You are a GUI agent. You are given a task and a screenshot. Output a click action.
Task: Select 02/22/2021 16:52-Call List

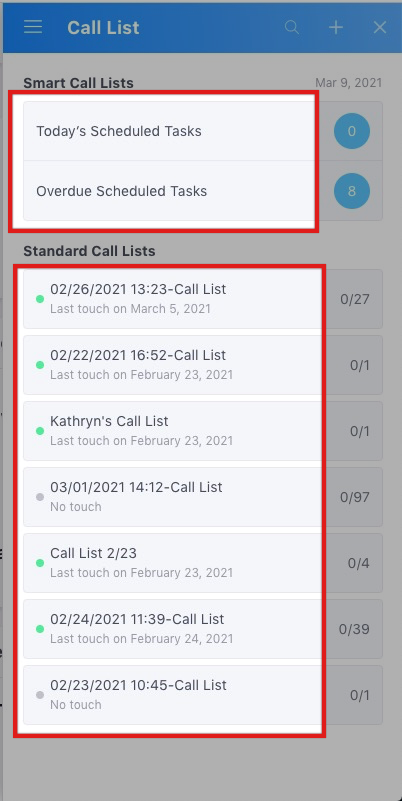203,365
